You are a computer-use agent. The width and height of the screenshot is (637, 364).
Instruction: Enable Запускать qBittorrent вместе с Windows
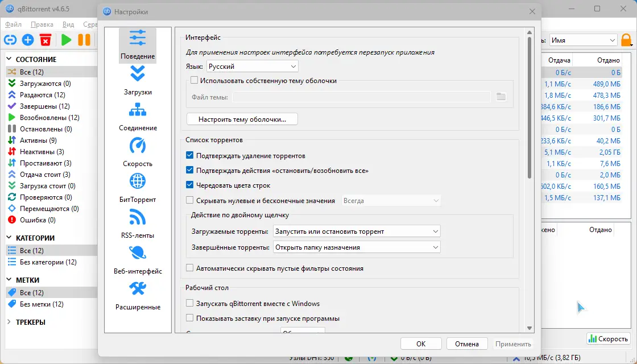click(190, 304)
